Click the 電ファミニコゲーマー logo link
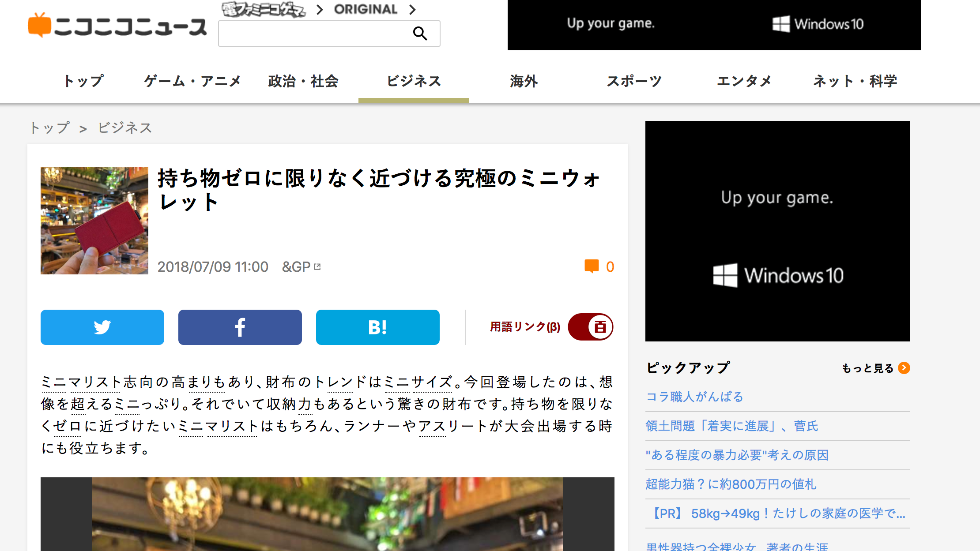This screenshot has height=551, width=980. coord(264,9)
